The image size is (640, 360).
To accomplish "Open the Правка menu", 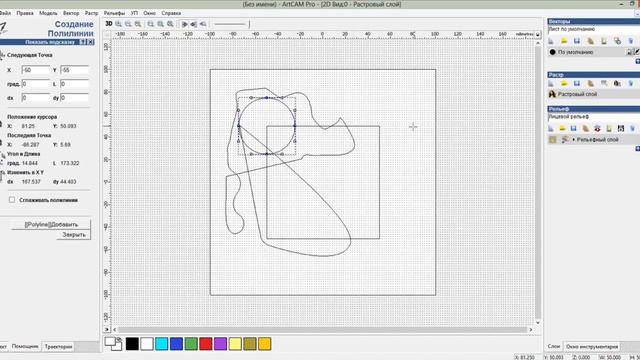I will pos(25,13).
